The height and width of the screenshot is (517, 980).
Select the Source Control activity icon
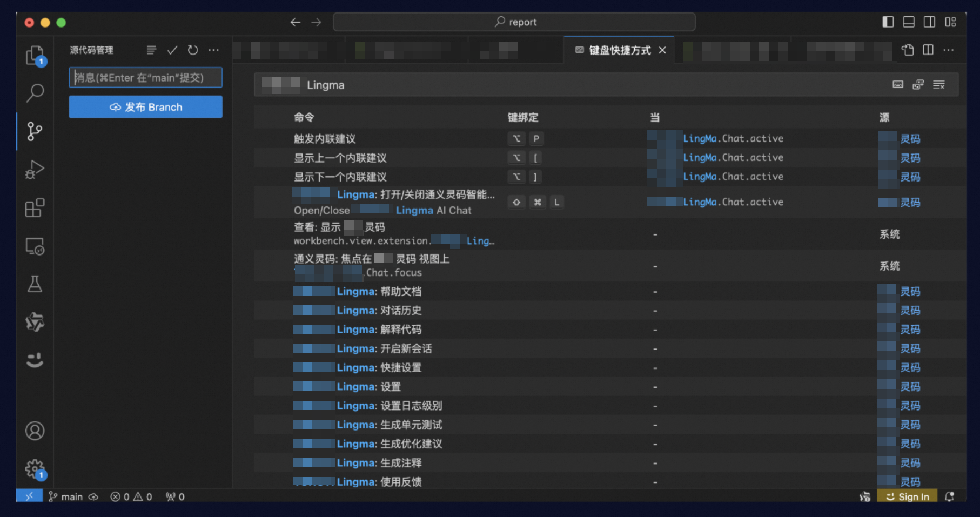tap(35, 131)
